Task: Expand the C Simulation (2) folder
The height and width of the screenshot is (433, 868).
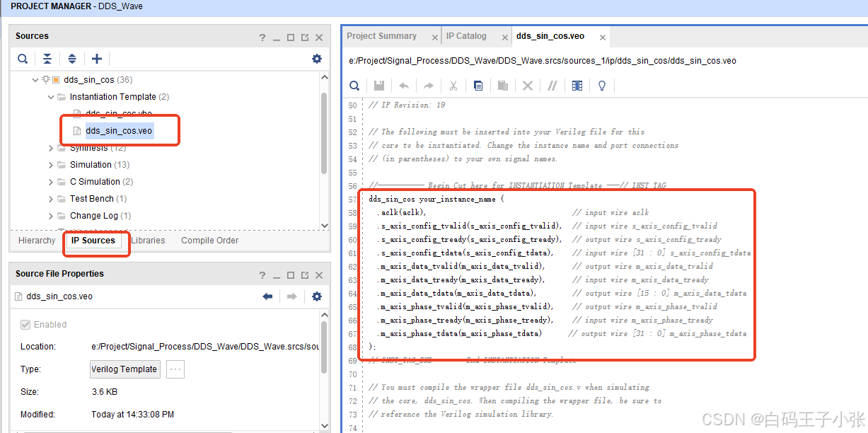Action: (51, 182)
